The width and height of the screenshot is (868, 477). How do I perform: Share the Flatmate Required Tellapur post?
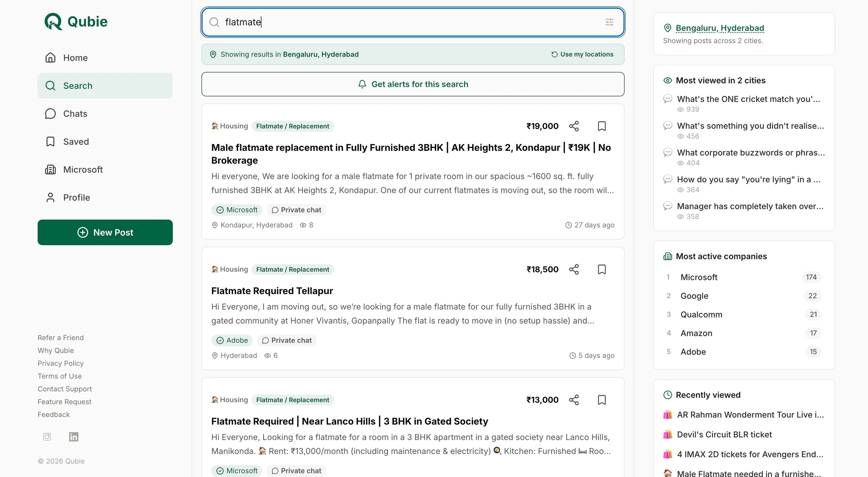[574, 269]
